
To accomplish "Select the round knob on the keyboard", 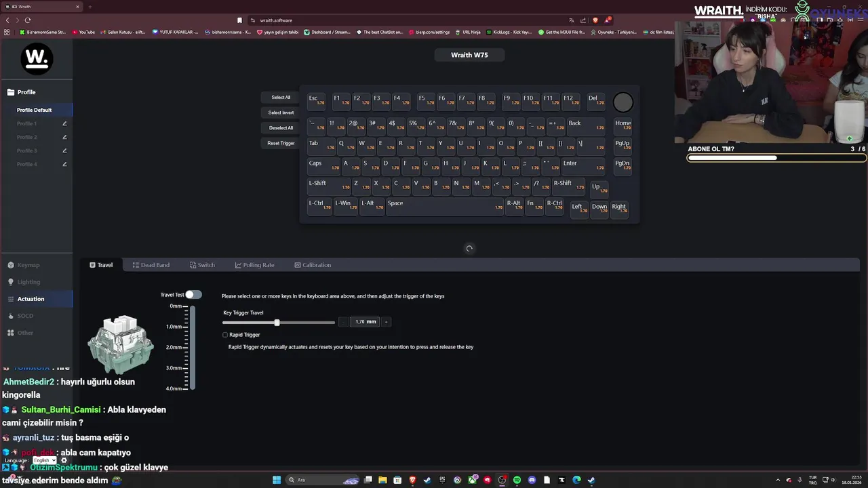I will pyautogui.click(x=623, y=102).
